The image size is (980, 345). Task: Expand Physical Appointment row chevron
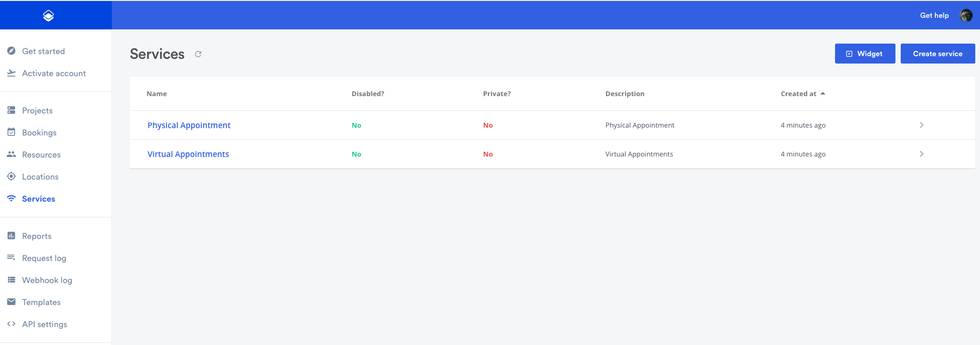tap(922, 125)
